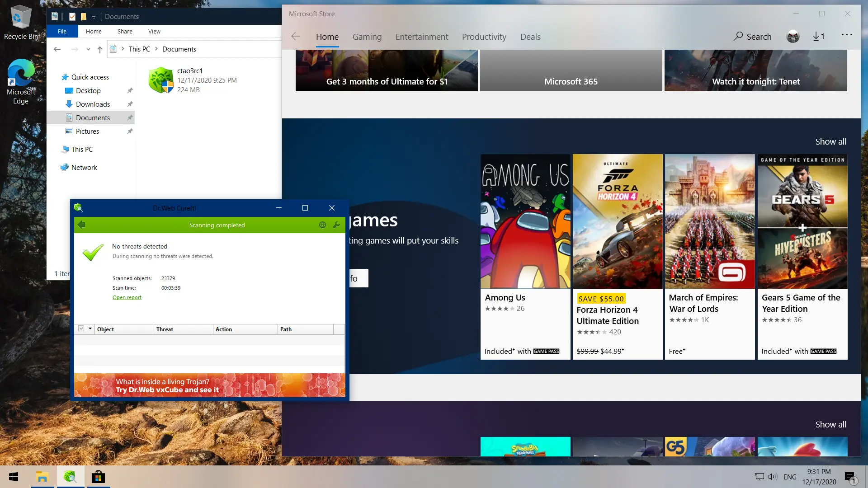Toggle the select-all checkbox in threat table
868x488 pixels.
(81, 328)
